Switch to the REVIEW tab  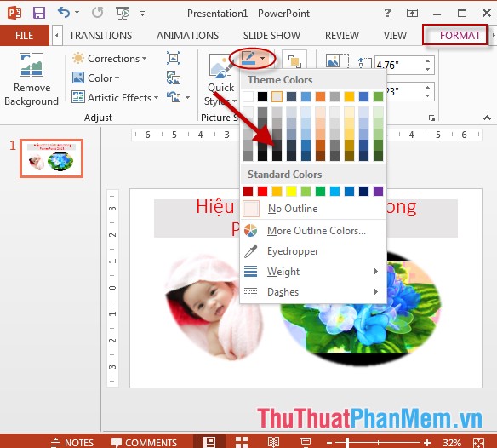[342, 35]
